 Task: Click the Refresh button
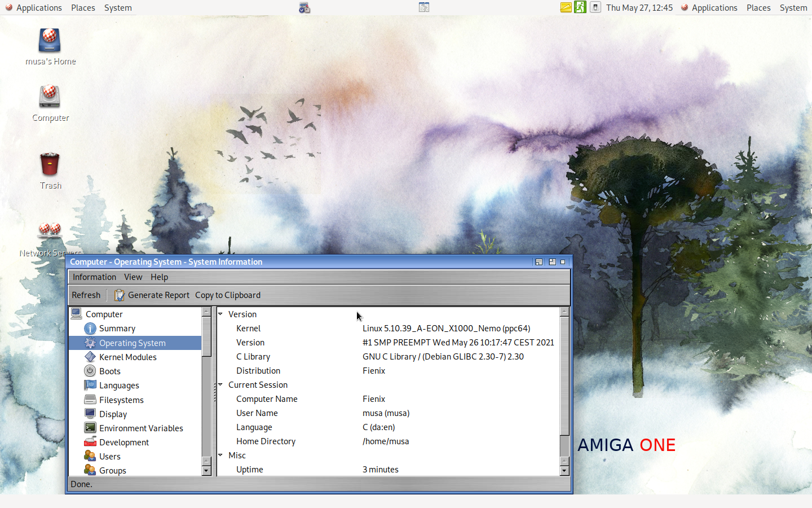[86, 295]
